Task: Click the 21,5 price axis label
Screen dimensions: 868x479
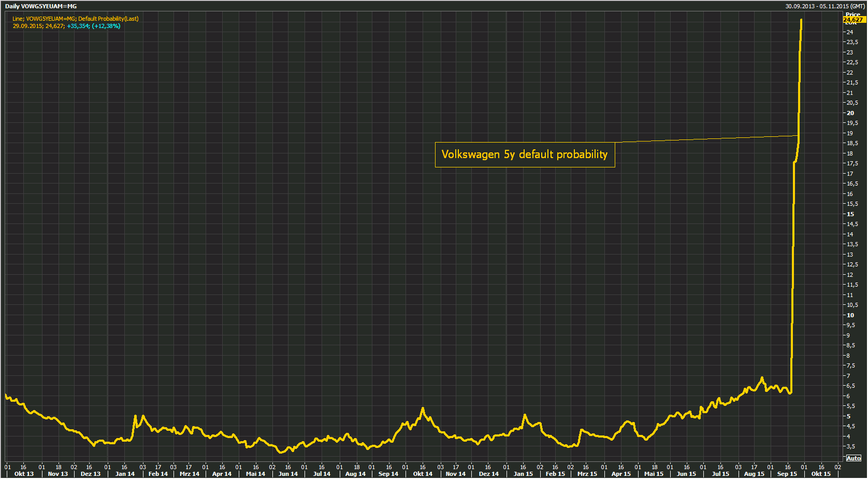Action: [852, 82]
